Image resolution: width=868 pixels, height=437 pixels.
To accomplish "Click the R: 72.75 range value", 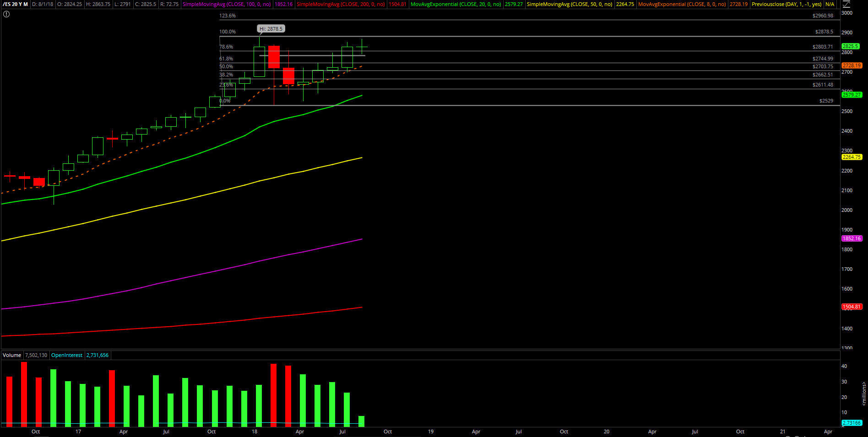I will click(x=169, y=4).
